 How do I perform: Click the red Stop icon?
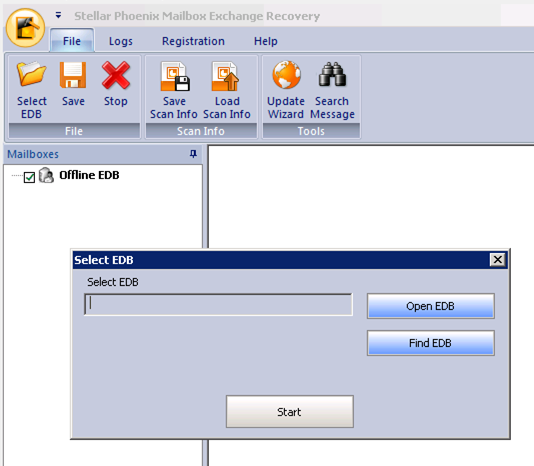click(116, 75)
